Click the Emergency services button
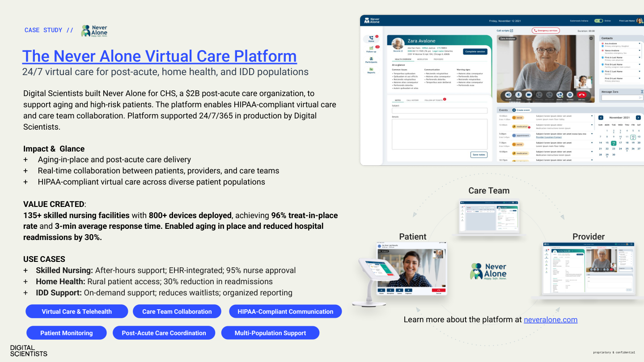644x362 pixels. 546,30
